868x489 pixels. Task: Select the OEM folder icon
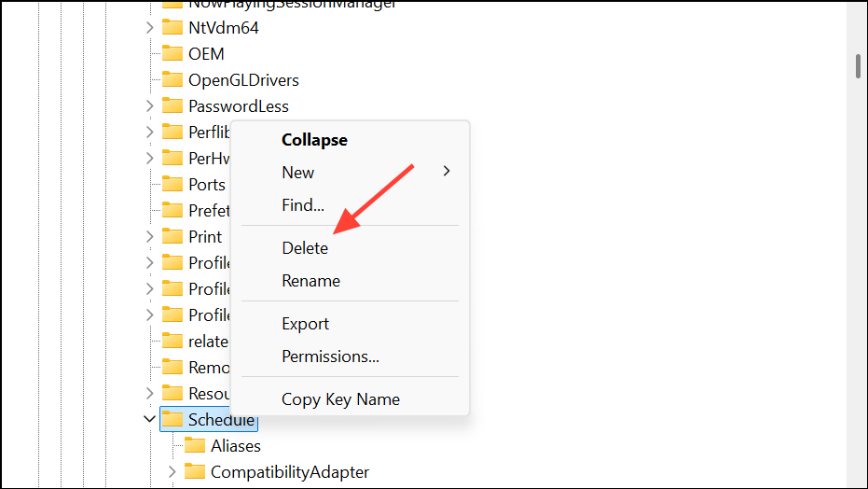tap(172, 53)
